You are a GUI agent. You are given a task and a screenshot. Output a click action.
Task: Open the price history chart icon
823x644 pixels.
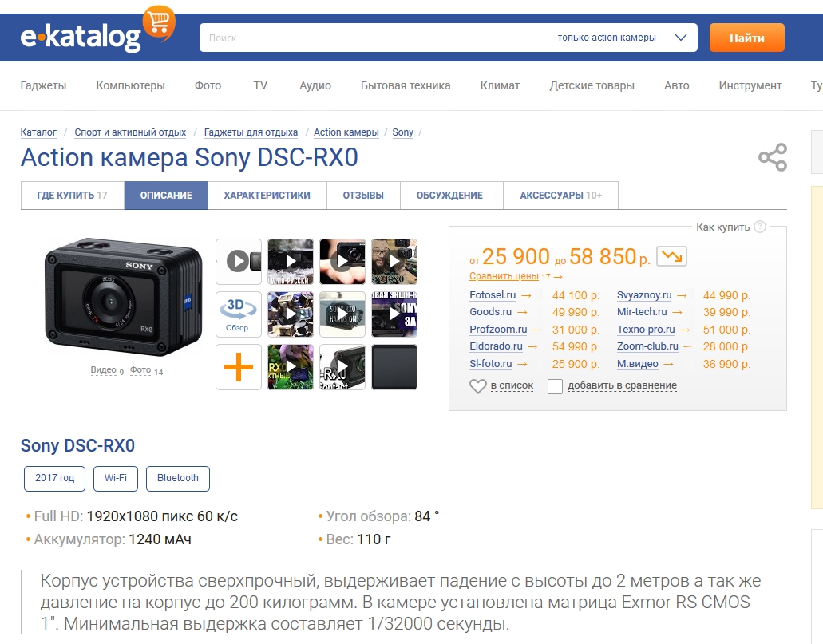(671, 256)
